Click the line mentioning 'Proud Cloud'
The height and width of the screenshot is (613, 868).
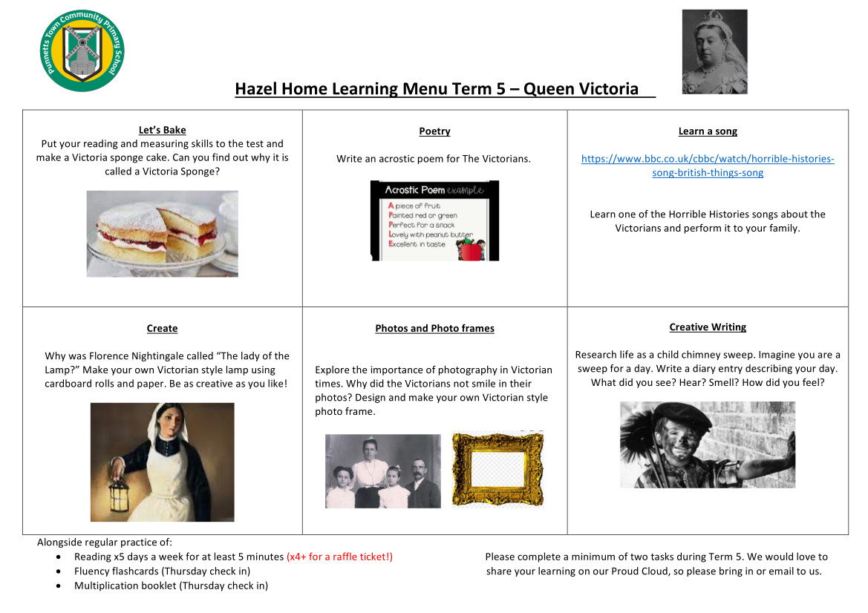point(653,571)
